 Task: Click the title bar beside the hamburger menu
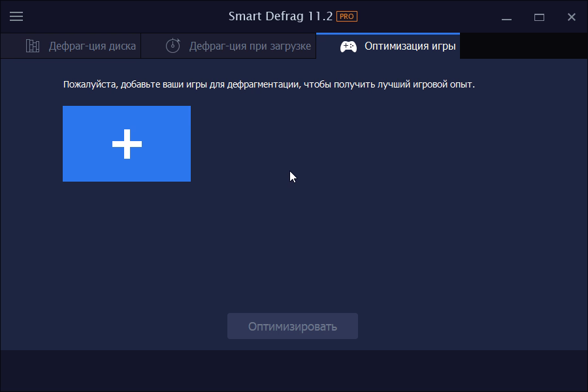(x=118, y=17)
